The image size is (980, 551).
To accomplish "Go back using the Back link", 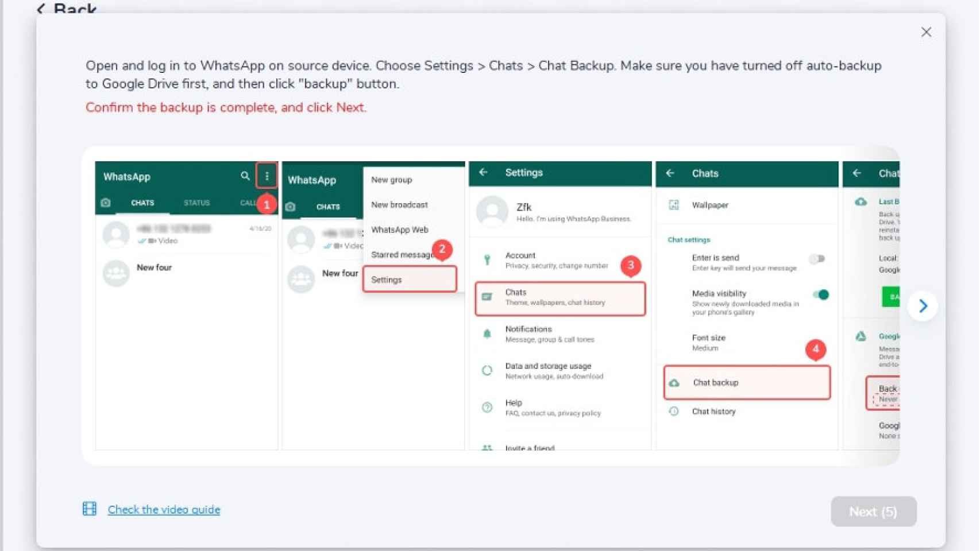I will pos(67,8).
